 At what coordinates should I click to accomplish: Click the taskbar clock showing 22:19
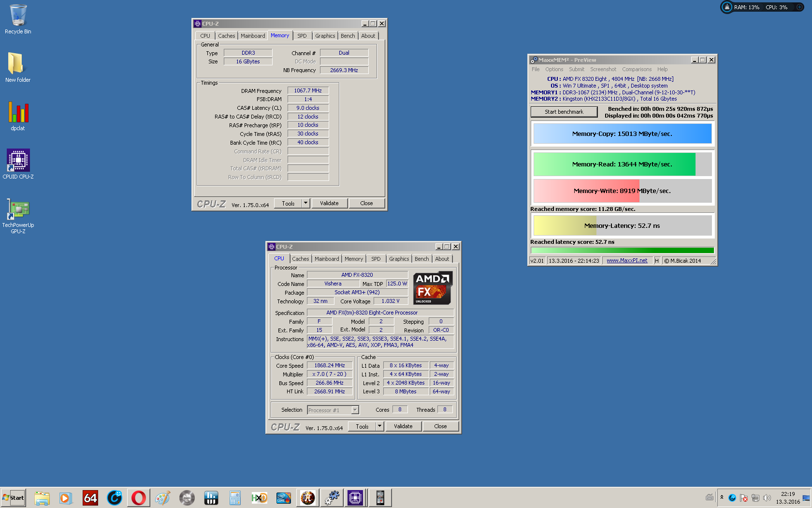point(788,498)
